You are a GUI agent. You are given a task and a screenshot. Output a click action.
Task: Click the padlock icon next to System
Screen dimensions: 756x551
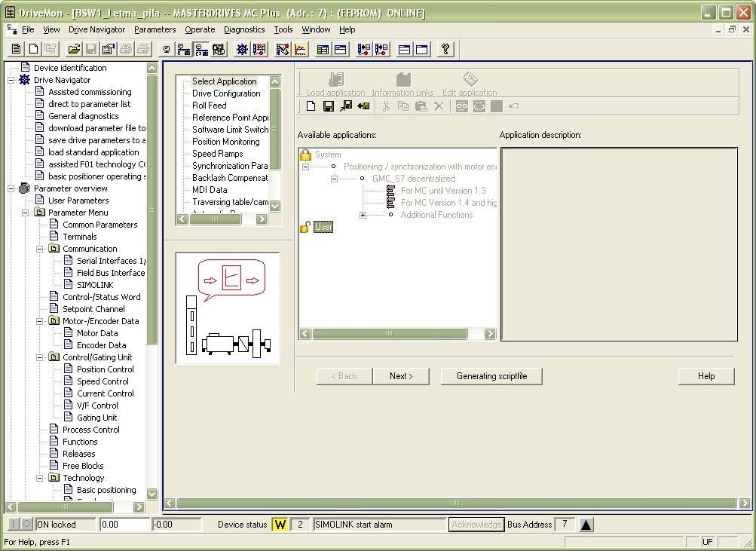(305, 155)
